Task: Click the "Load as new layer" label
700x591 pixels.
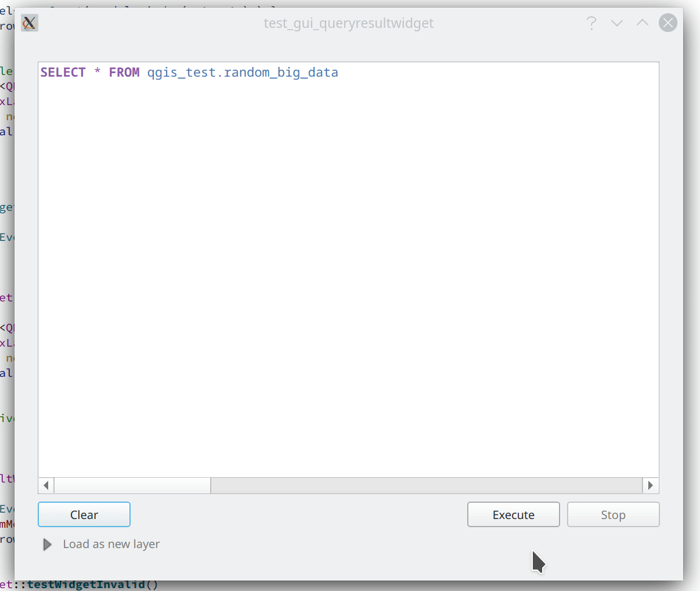Action: click(111, 545)
